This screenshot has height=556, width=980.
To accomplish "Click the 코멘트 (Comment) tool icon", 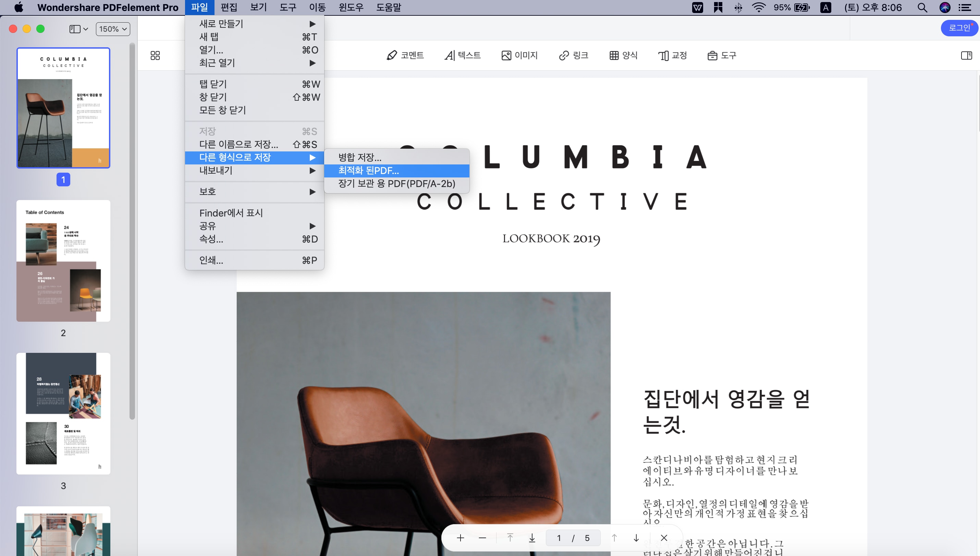I will (x=405, y=54).
